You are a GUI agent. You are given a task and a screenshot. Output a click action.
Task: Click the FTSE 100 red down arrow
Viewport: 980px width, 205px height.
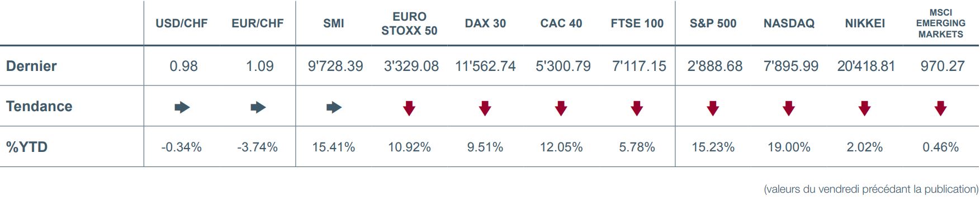637,108
